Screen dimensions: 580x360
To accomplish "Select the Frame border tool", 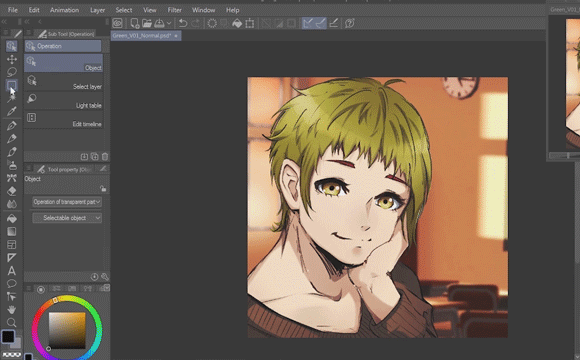I will click(11, 245).
